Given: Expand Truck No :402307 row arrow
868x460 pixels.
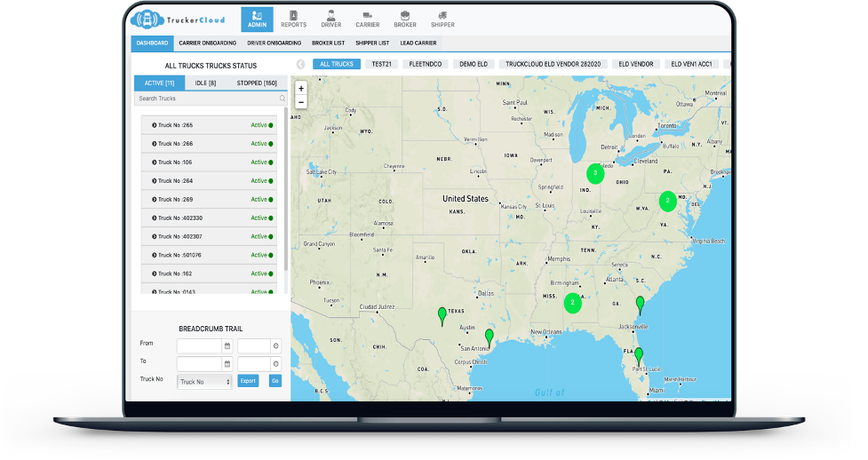Looking at the screenshot, I should pos(154,236).
